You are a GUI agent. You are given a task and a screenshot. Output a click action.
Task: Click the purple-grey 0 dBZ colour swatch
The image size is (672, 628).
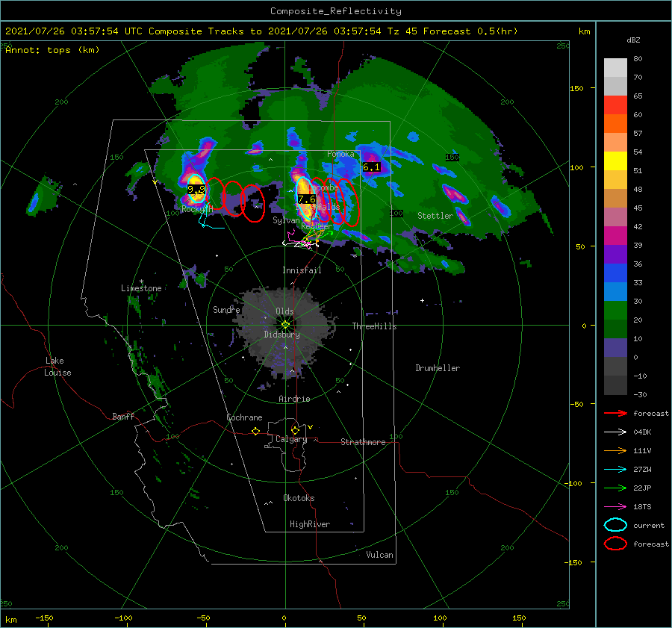pyautogui.click(x=615, y=348)
